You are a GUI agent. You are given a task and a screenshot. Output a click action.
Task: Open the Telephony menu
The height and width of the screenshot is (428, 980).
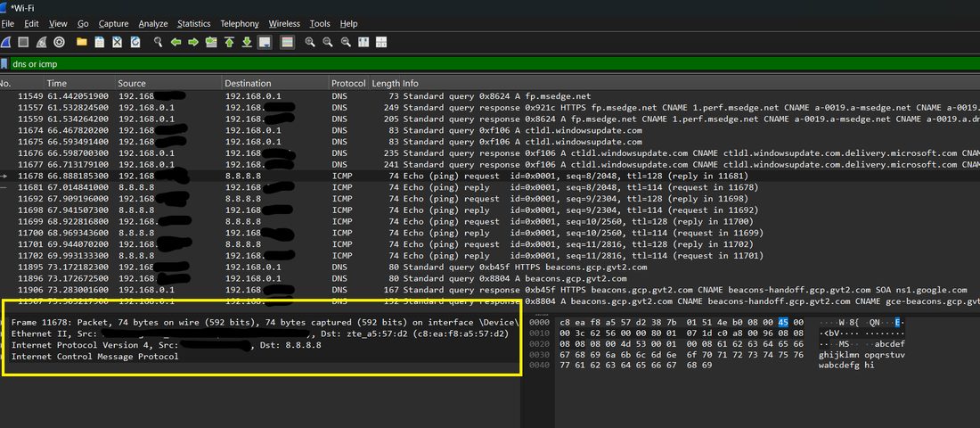240,24
